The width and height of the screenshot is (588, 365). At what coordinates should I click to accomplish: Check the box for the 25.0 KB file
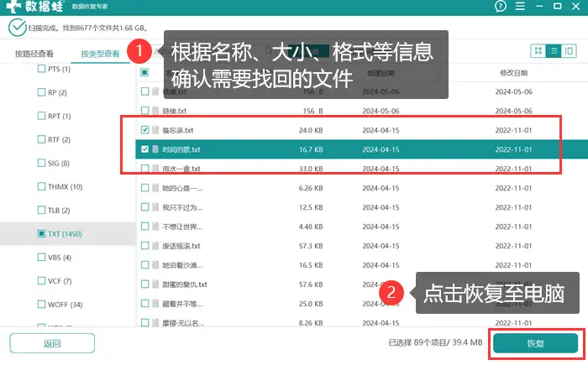tap(144, 304)
